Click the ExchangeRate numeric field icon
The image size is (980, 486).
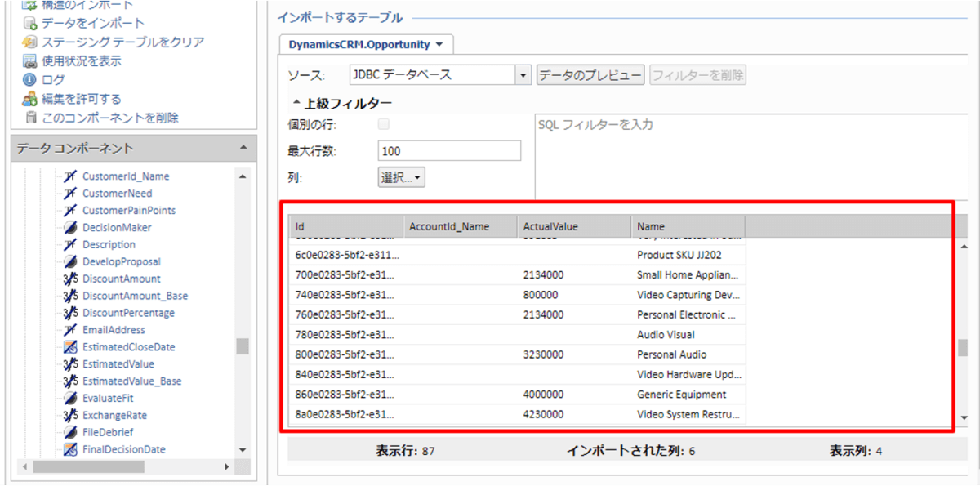click(x=70, y=416)
